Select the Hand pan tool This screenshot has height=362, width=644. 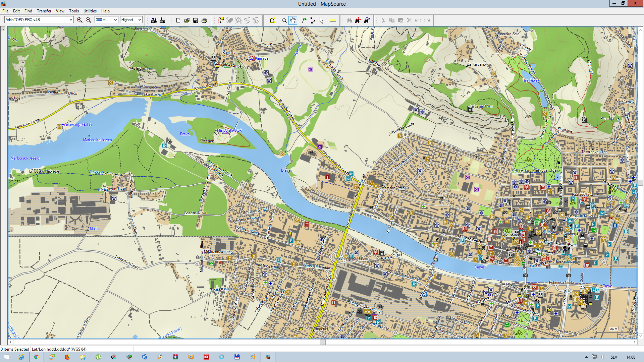tap(293, 20)
